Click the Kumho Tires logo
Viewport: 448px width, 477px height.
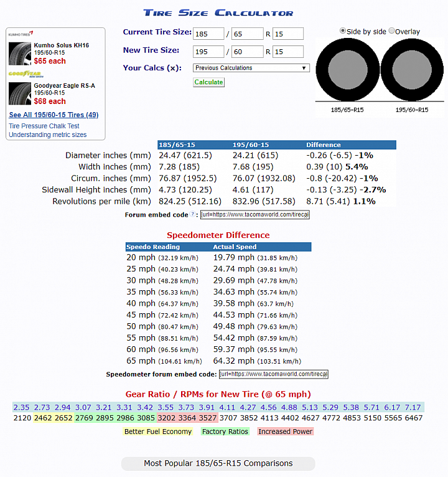point(21,34)
